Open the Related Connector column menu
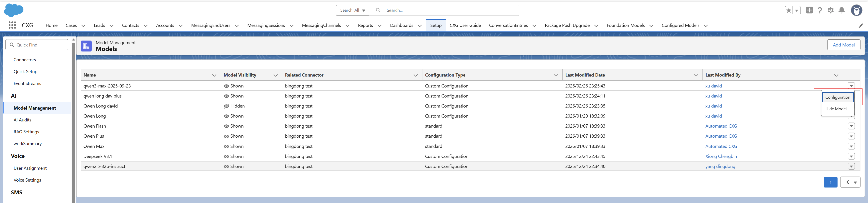The height and width of the screenshot is (203, 868). (x=415, y=75)
